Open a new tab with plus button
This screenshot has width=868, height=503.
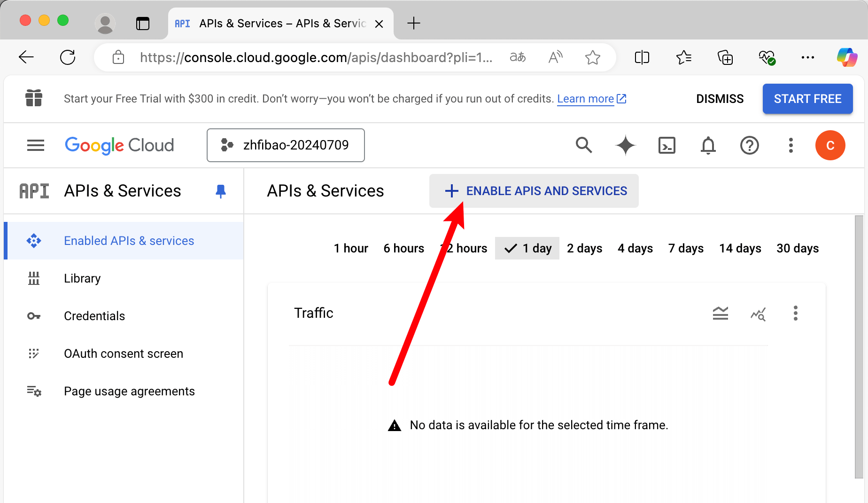[x=414, y=23]
